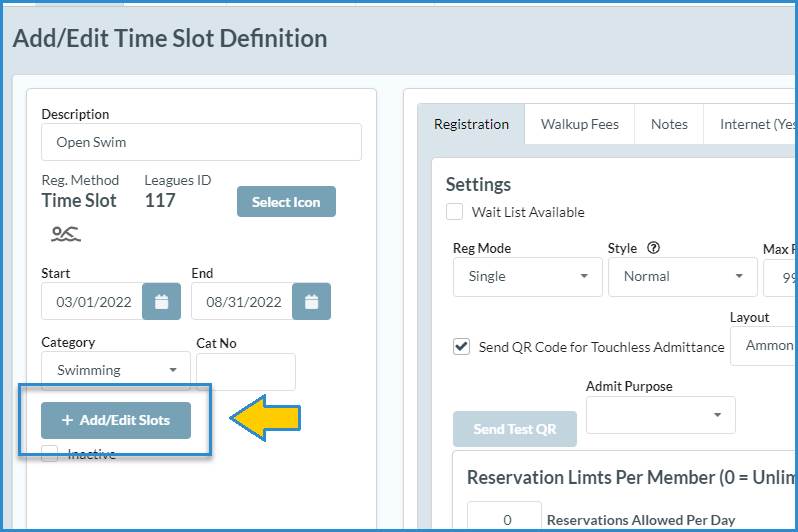Click the Style help question mark icon
This screenshot has height=532, width=798.
(x=654, y=248)
